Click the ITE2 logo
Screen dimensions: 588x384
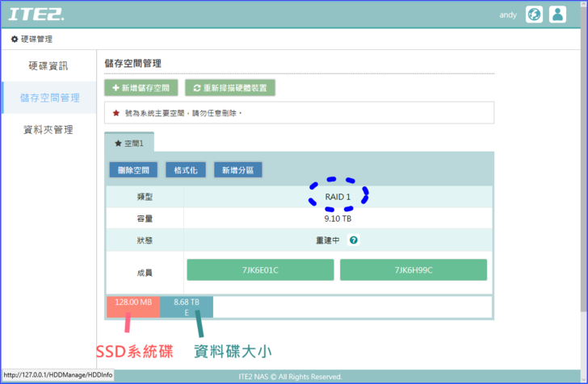[x=36, y=15]
